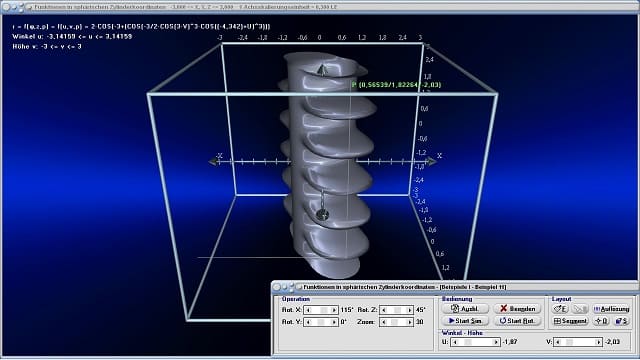Click the Rot. X value 115°
This screenshot has width=640, height=360.
(x=347, y=310)
